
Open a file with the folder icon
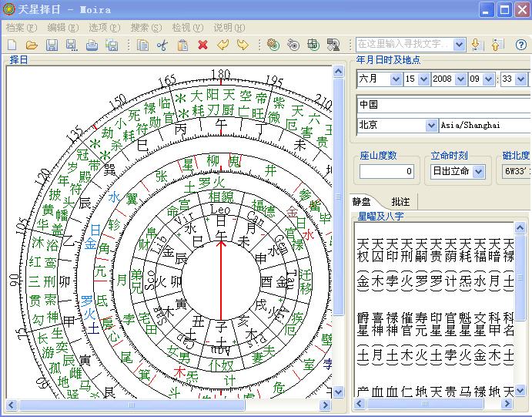point(32,45)
